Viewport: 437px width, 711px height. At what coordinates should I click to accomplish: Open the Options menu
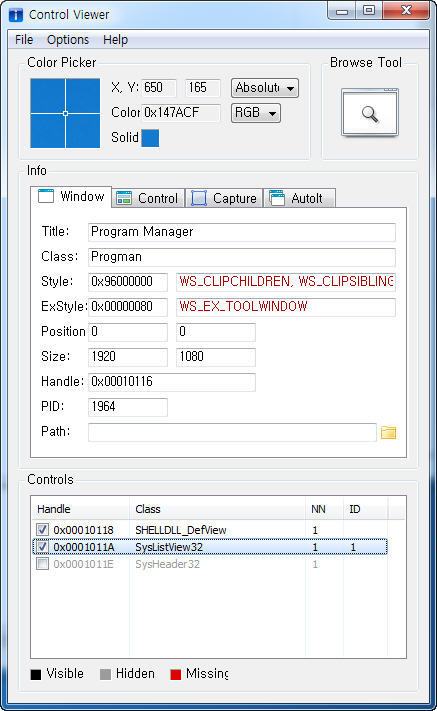pyautogui.click(x=68, y=40)
